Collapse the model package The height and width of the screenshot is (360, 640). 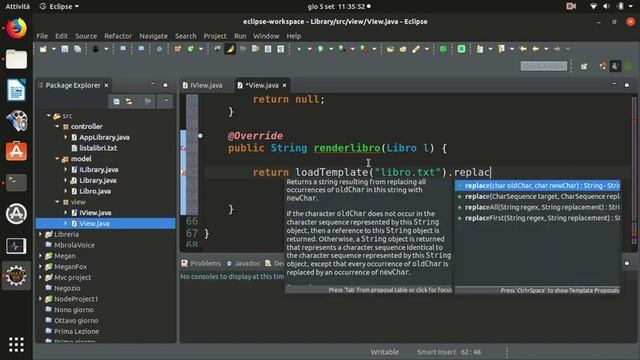[57, 159]
